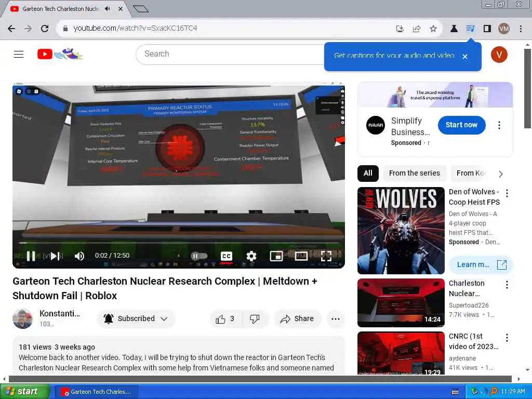
Task: Select the From the series chip
Action: click(414, 174)
